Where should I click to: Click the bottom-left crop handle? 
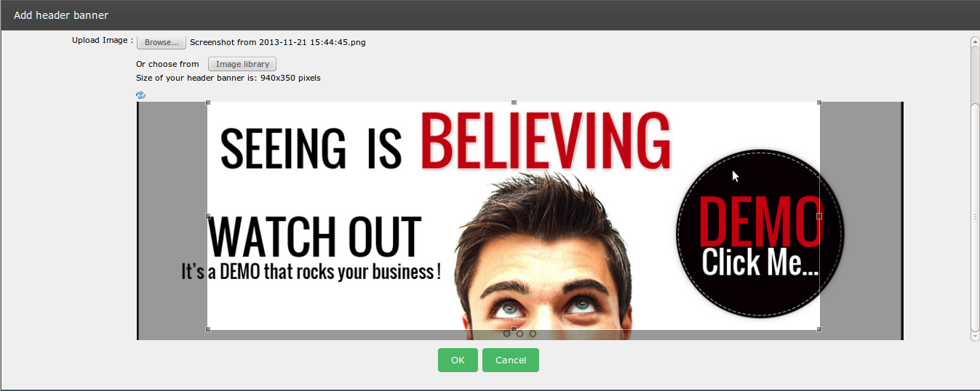[208, 329]
